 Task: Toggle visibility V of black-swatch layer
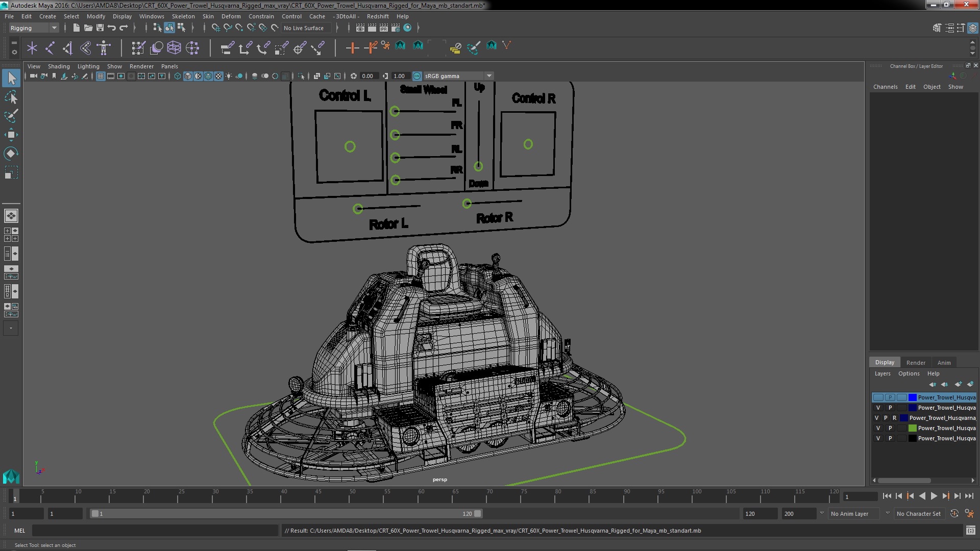878,438
